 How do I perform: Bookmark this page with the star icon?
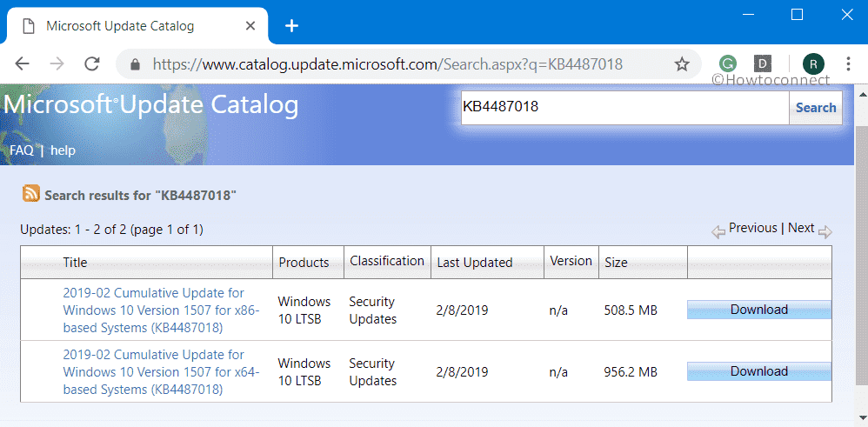click(682, 65)
